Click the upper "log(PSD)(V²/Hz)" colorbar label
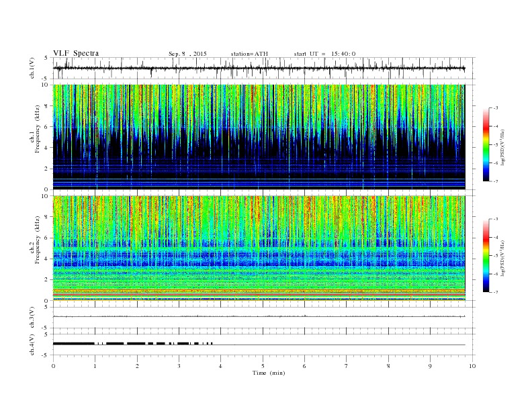The width and height of the screenshot is (532, 411). [x=502, y=148]
